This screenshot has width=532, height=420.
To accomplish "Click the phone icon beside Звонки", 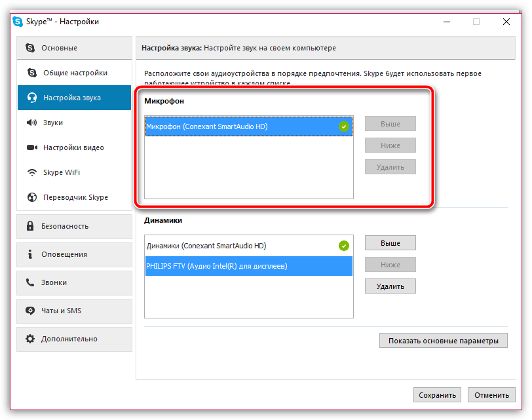I will 30,282.
